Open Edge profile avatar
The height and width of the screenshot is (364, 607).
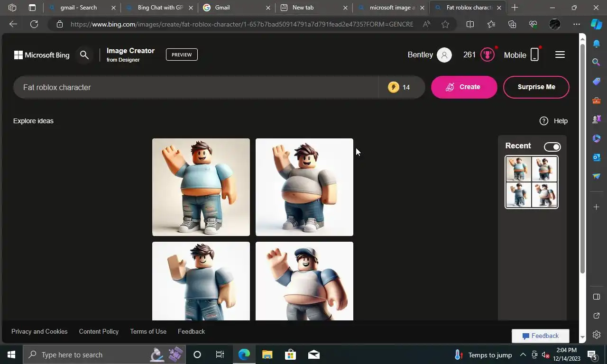(554, 24)
